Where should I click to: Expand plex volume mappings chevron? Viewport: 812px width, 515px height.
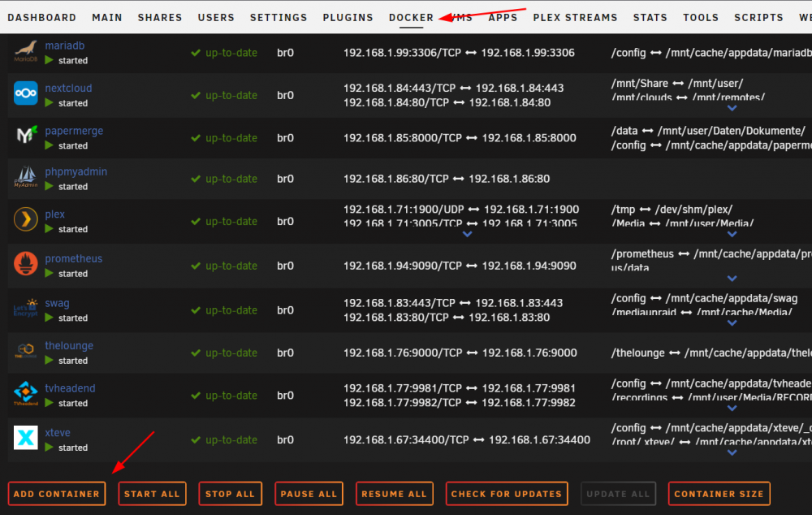pyautogui.click(x=732, y=234)
